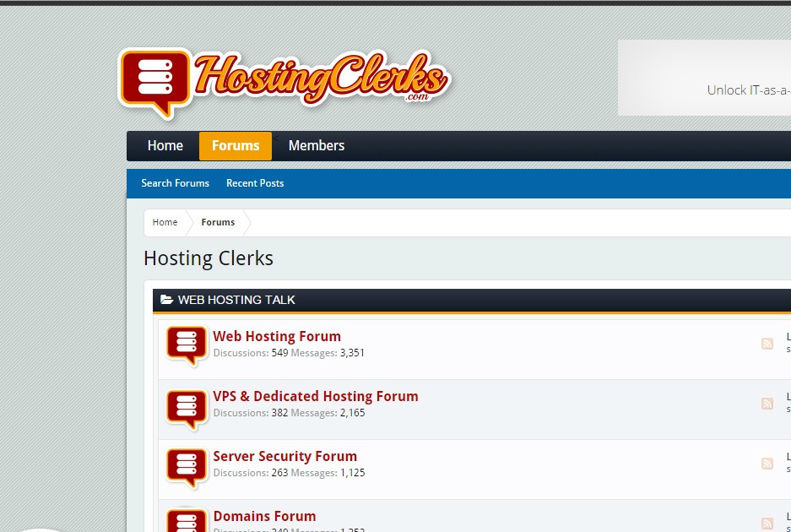Open the Server Security Forum title link
The height and width of the screenshot is (532, 791).
[x=285, y=456]
